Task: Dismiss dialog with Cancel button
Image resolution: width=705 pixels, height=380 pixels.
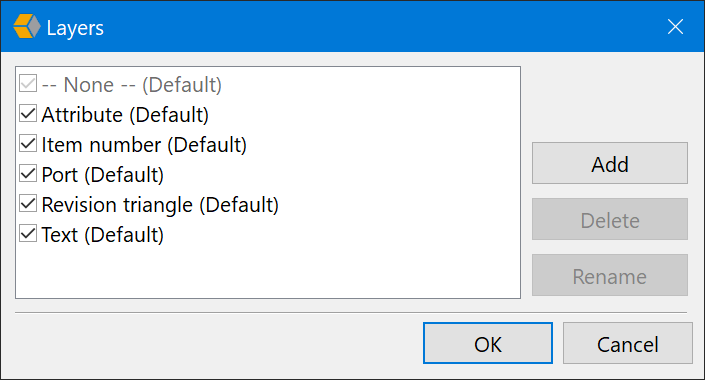Action: (628, 343)
